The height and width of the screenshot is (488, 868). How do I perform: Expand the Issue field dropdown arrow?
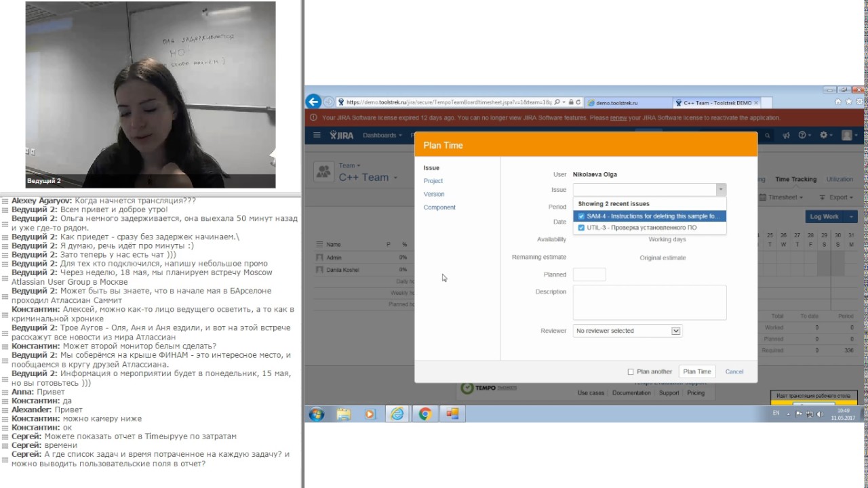(721, 190)
